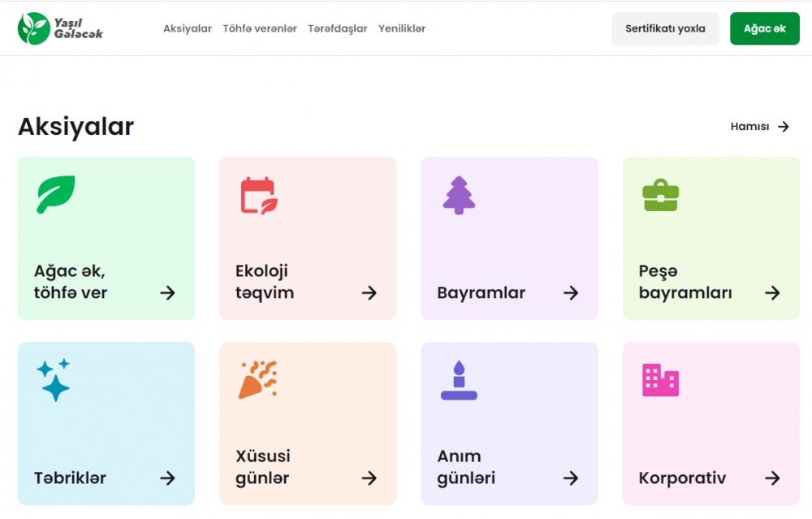The height and width of the screenshot is (519, 812).
Task: Click the Yaşıl Gələcək logo
Action: tap(61, 28)
